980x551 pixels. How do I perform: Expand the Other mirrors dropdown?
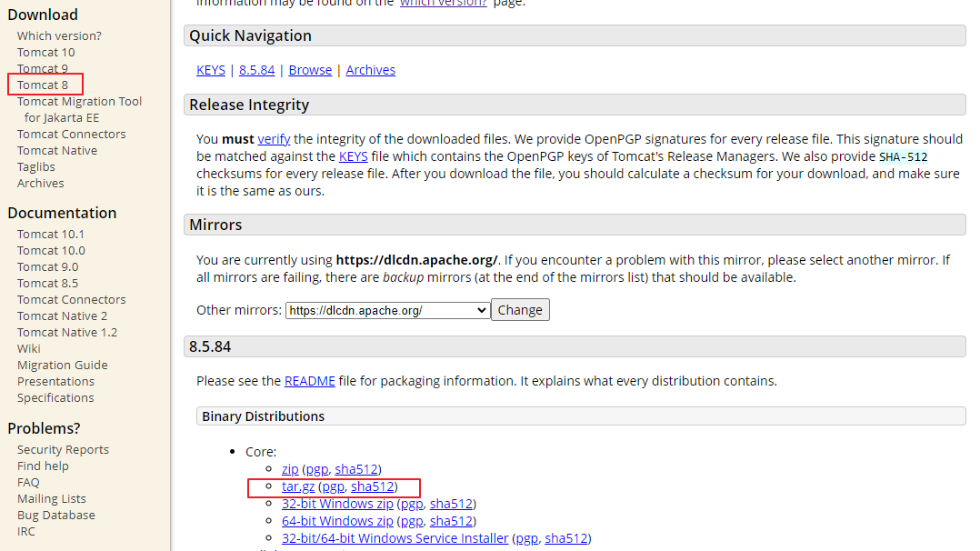click(387, 310)
